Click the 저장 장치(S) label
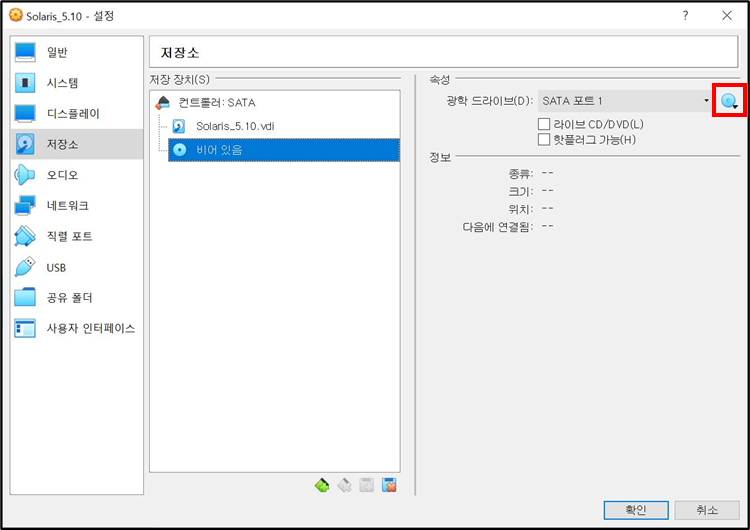The height and width of the screenshot is (530, 750). [x=179, y=79]
